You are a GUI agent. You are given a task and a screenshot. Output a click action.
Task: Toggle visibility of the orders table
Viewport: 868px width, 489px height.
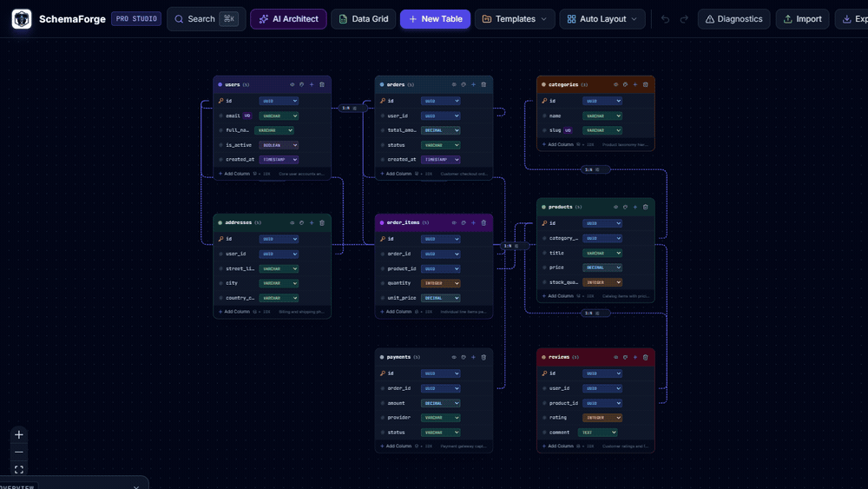pos(454,85)
